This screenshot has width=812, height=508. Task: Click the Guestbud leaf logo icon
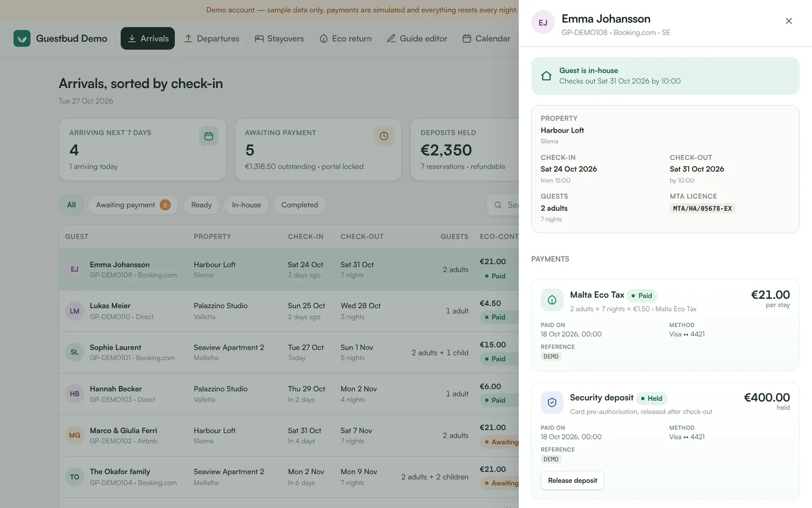click(x=22, y=39)
